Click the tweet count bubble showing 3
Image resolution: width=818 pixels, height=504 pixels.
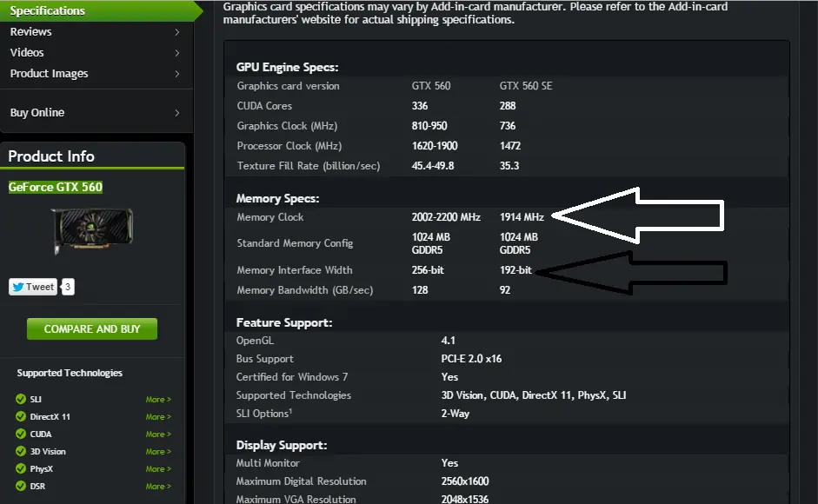tap(68, 287)
